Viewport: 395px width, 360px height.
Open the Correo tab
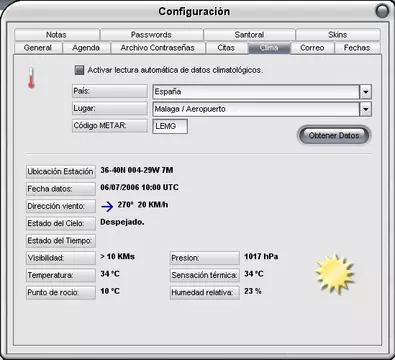coord(312,48)
